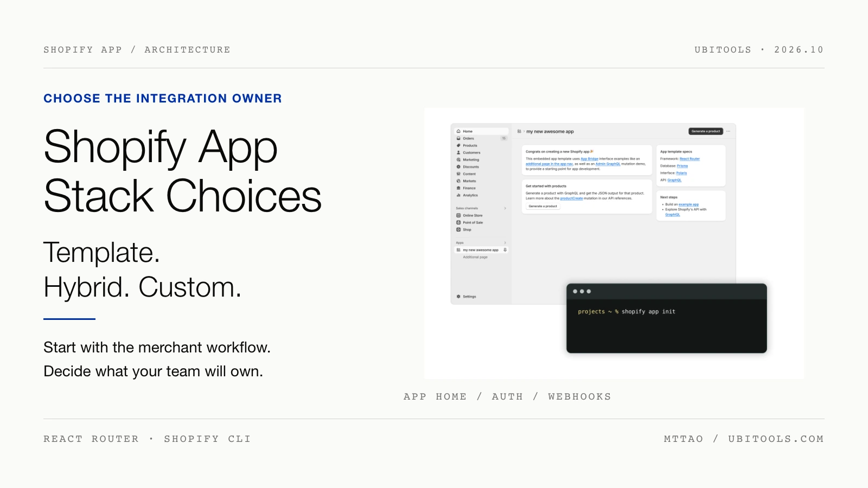Click the Marketing target icon
Image resolution: width=868 pixels, height=488 pixels.
coord(458,159)
